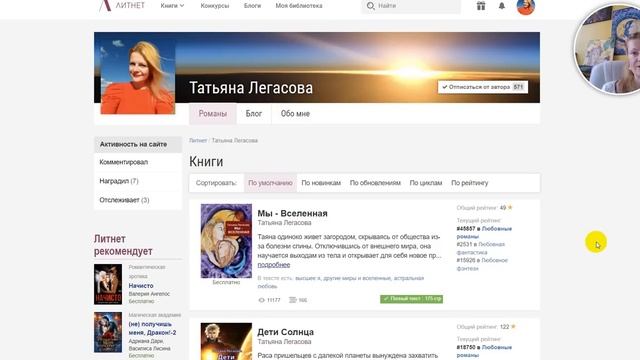This screenshot has width=640, height=360.
Task: Click Татьяна Легасова breadcrumb link
Action: point(235,140)
